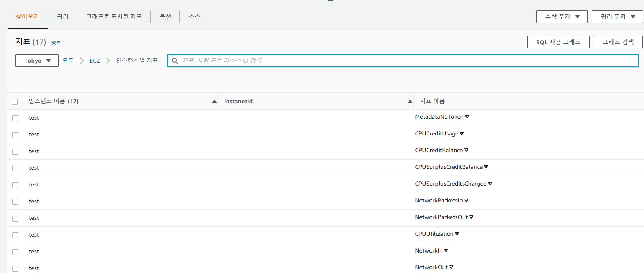Viewport: 644px width, 273px height.
Task: Check the checkbox beside the NetworkPacketsIn row
Action: (x=15, y=202)
